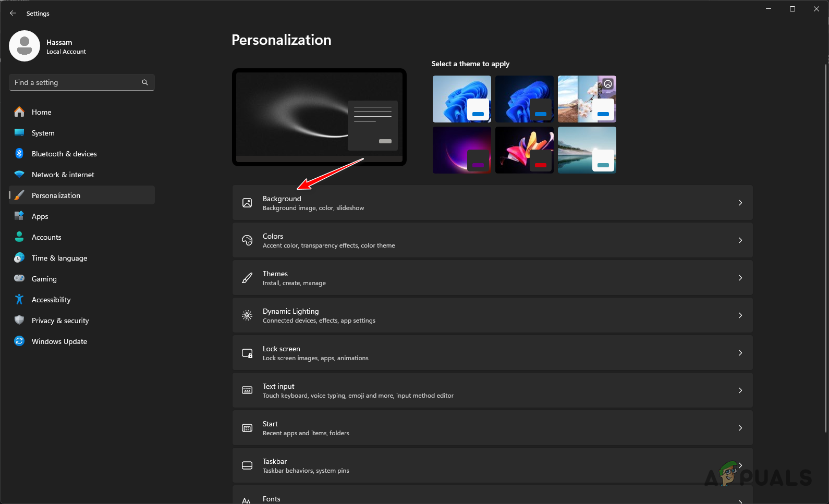Open the Hassam Local Account label
The image size is (829, 504).
66,46
